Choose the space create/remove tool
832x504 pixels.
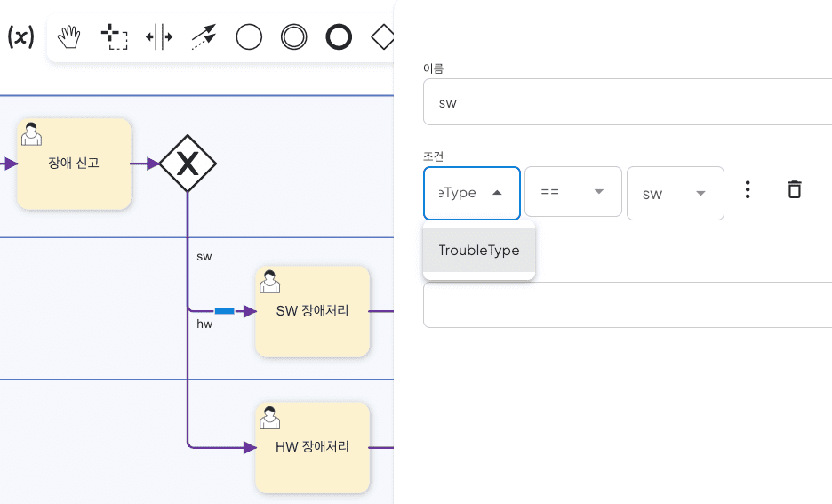click(159, 37)
